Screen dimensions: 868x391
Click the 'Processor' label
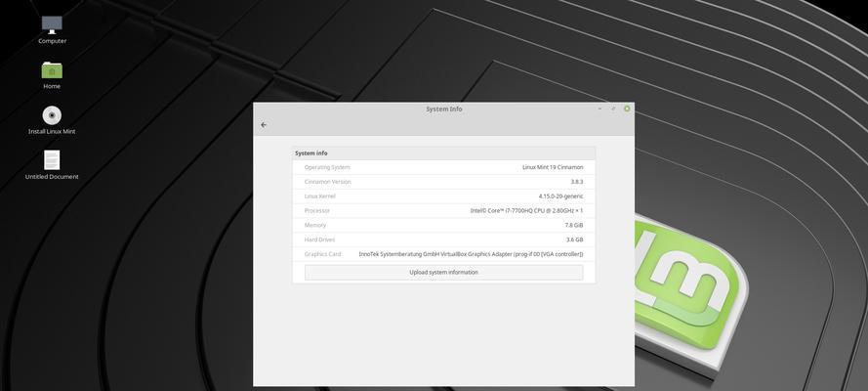tap(317, 211)
